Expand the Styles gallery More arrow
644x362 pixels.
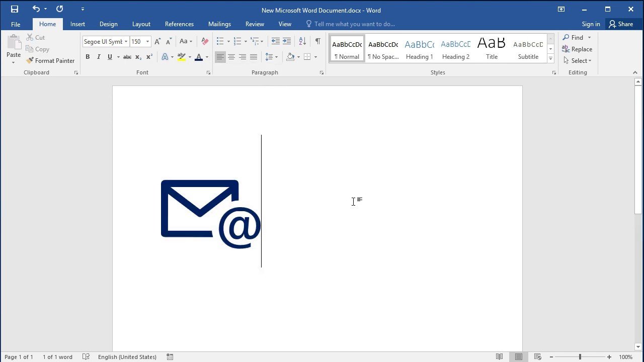tap(550, 59)
